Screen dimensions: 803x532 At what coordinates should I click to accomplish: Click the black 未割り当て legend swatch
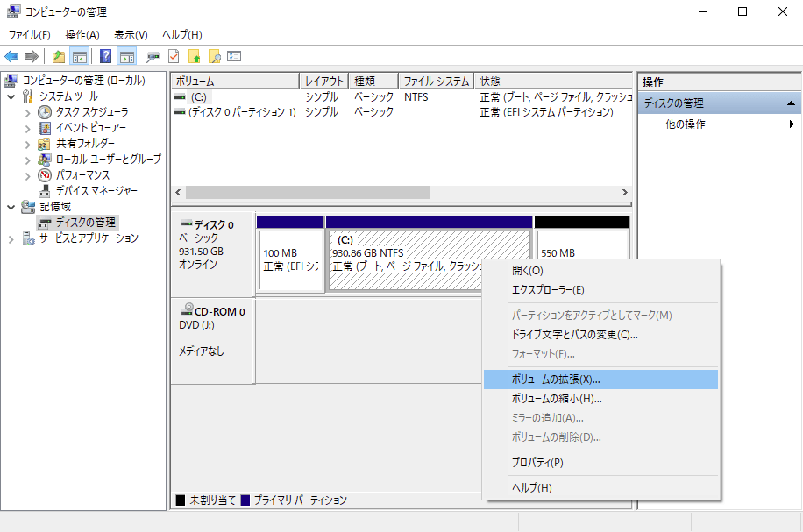[181, 500]
